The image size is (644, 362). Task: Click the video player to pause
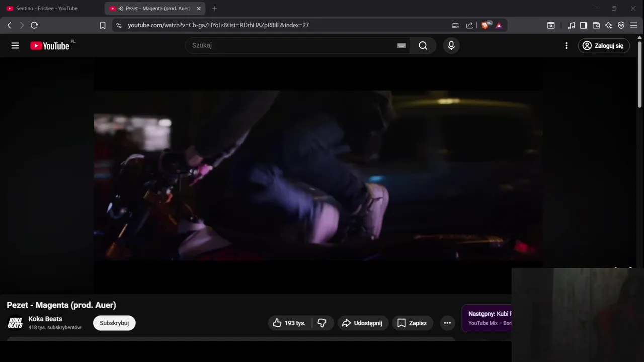tap(318, 175)
